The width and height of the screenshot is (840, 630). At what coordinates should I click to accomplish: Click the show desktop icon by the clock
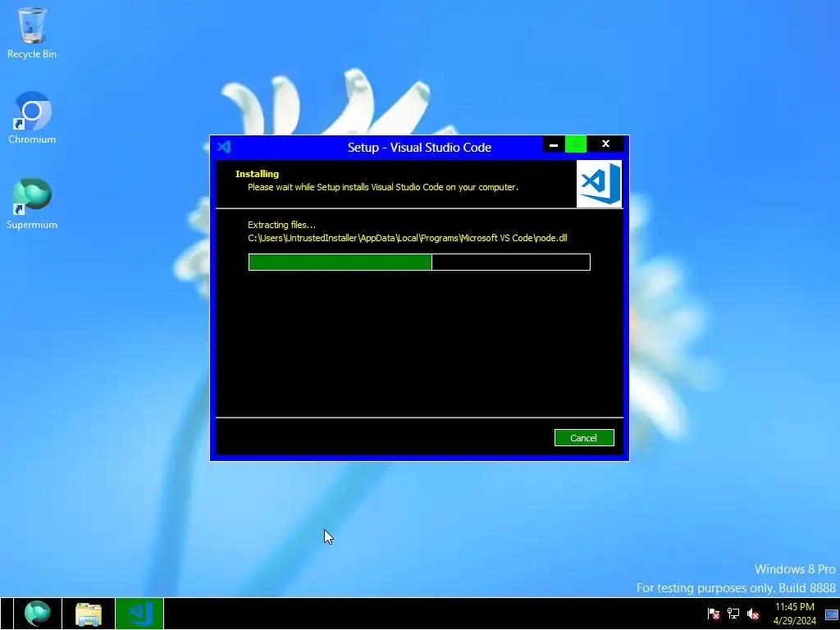(832, 614)
